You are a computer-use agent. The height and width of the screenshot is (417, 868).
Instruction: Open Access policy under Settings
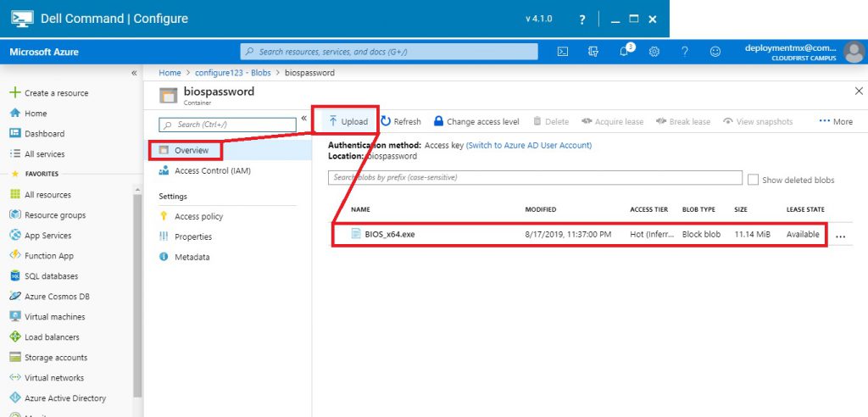pos(198,216)
